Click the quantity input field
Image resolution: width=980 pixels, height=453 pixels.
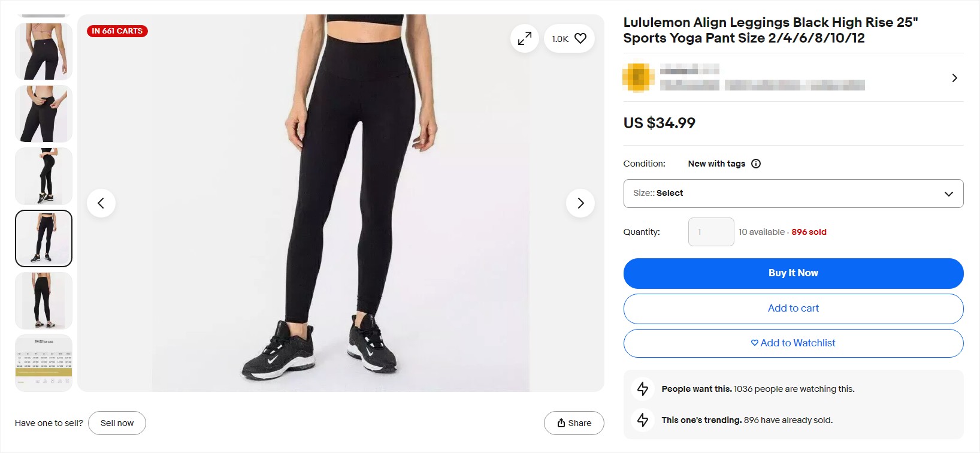(x=711, y=232)
